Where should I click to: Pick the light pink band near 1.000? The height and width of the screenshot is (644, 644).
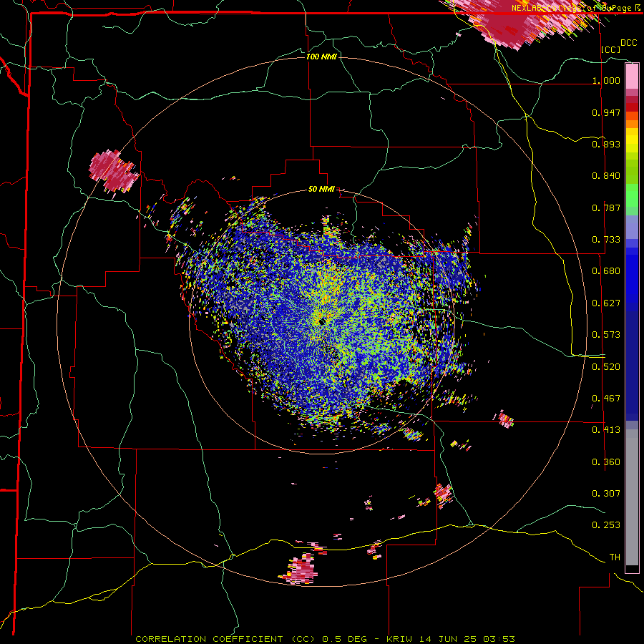pos(632,76)
